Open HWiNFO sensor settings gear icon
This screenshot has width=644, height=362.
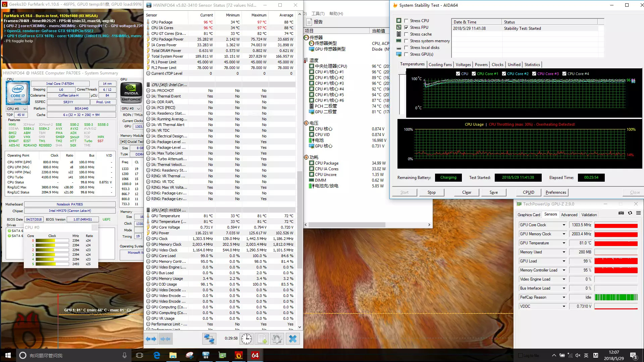coord(277,339)
